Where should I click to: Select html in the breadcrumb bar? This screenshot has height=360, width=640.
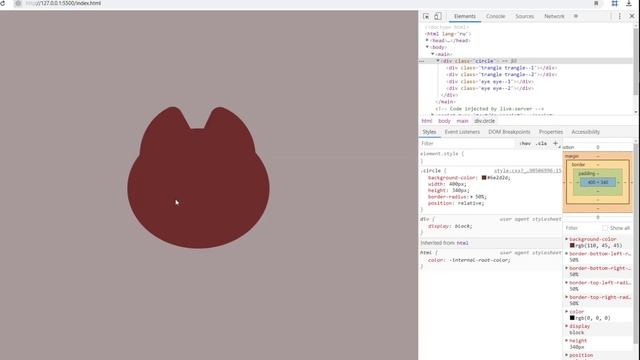pyautogui.click(x=427, y=121)
